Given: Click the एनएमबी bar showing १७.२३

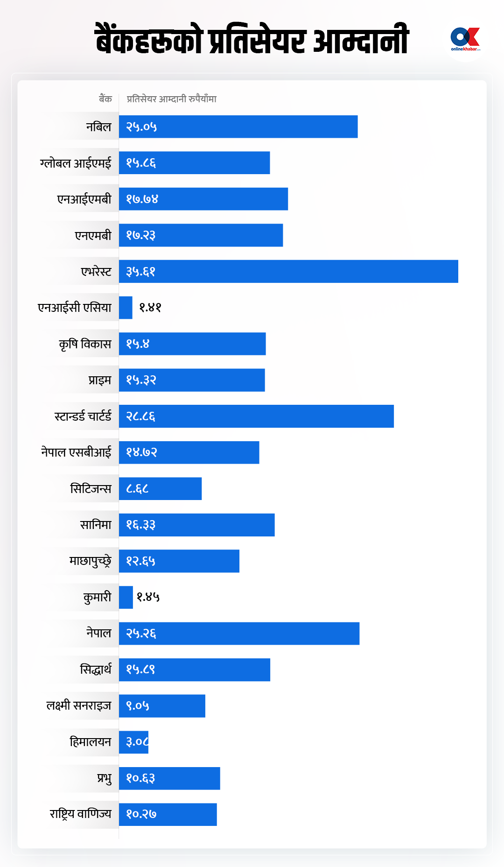Looking at the screenshot, I should pos(201,235).
